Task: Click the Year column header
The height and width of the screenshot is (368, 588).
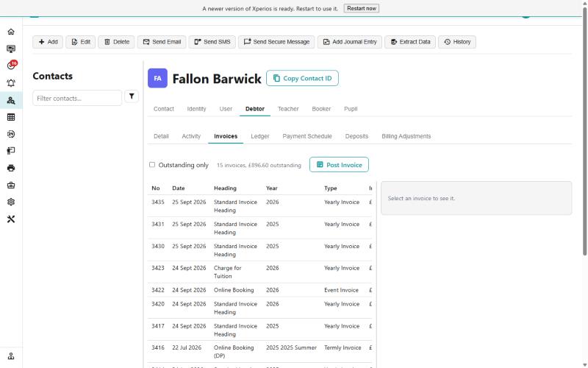Action: click(272, 188)
